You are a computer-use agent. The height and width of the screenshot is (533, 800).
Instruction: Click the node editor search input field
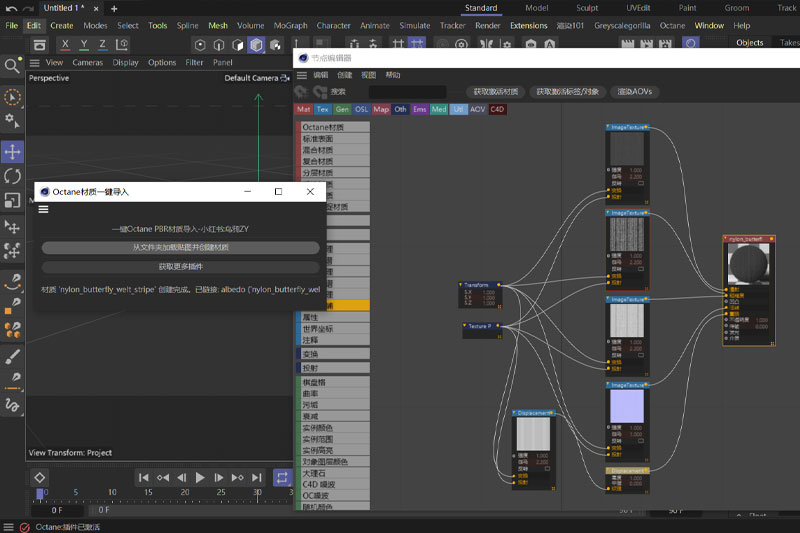pyautogui.click(x=407, y=92)
